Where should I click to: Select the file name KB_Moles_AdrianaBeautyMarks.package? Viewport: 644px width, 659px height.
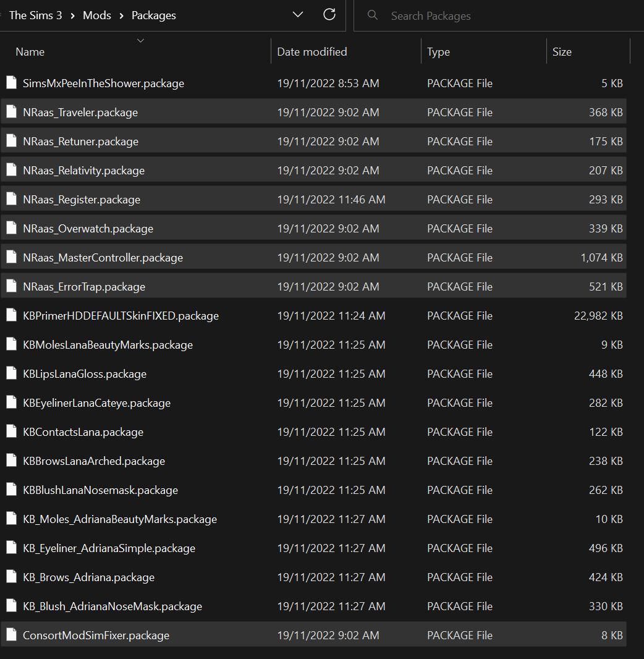point(120,519)
